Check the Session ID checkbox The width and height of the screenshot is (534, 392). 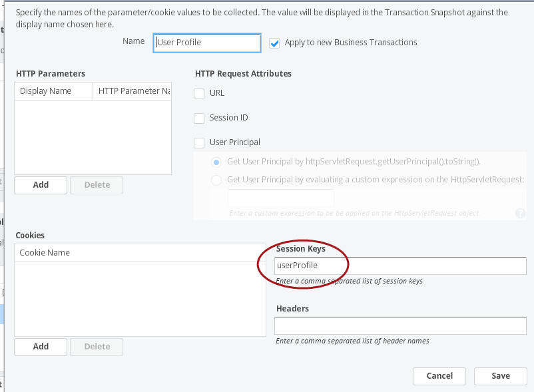click(199, 118)
